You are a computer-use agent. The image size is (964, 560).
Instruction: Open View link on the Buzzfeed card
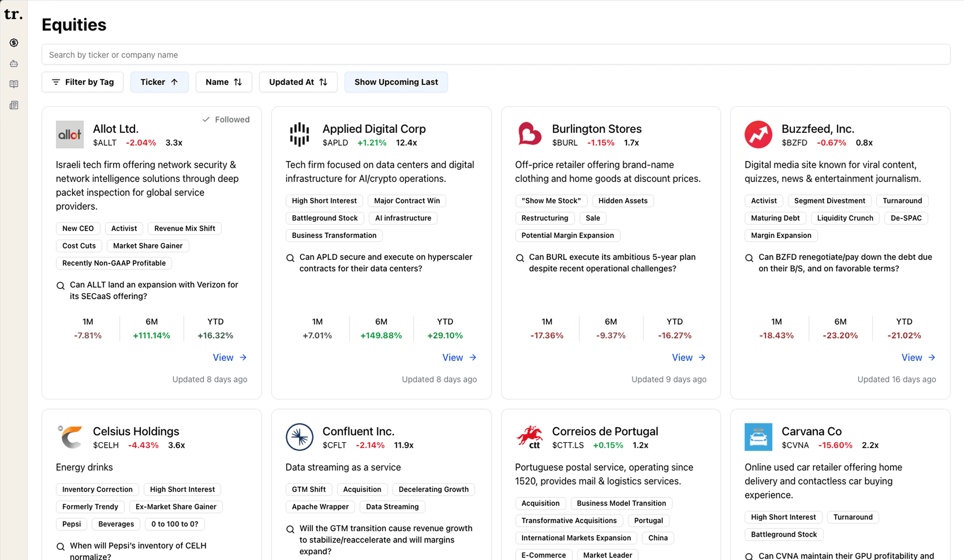(x=918, y=358)
